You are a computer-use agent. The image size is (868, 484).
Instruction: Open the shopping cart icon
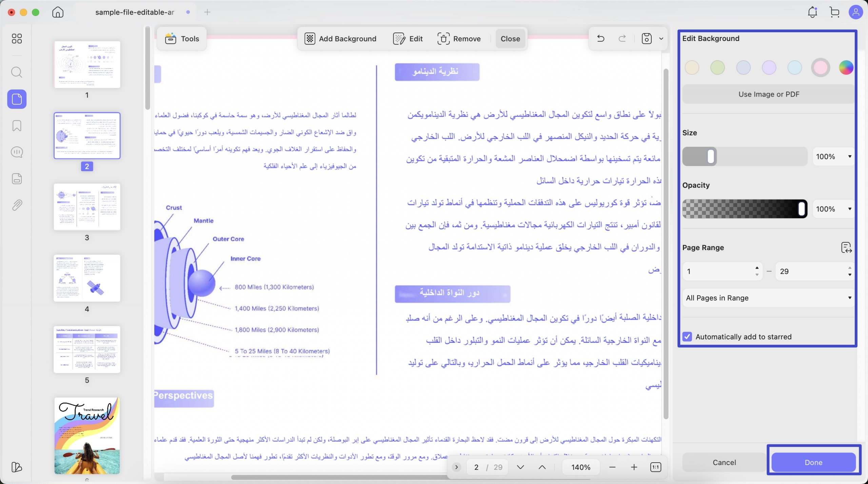834,12
